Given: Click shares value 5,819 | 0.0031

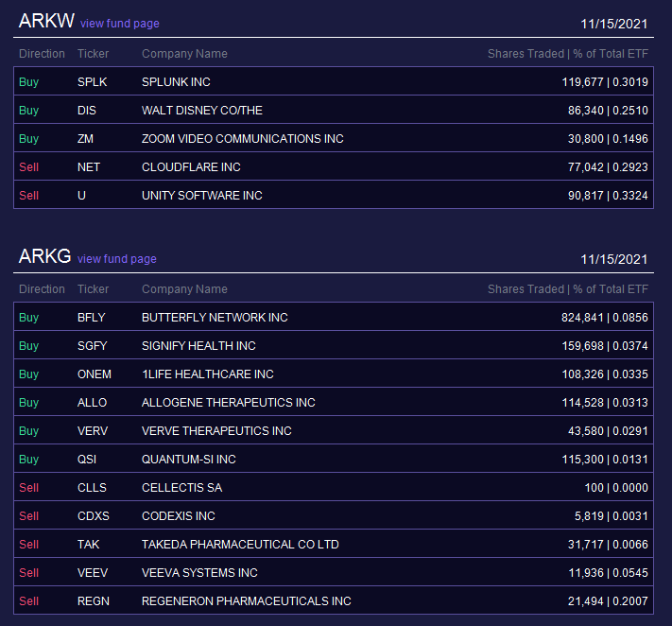Looking at the screenshot, I should [x=612, y=515].
